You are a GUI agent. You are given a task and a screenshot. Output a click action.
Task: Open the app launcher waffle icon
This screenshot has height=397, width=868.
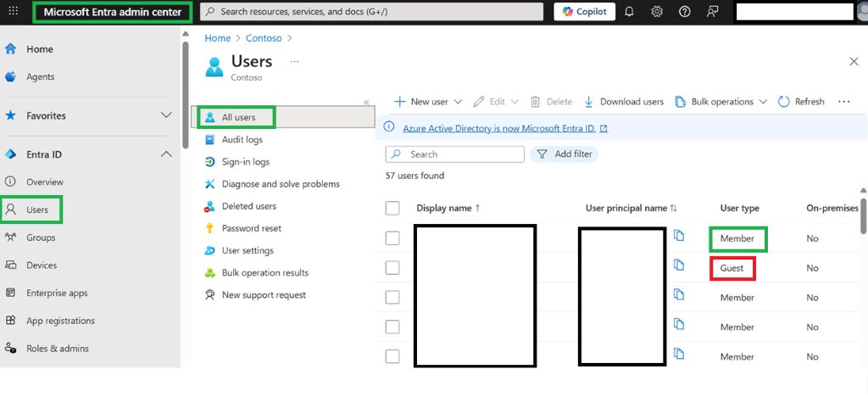point(14,12)
